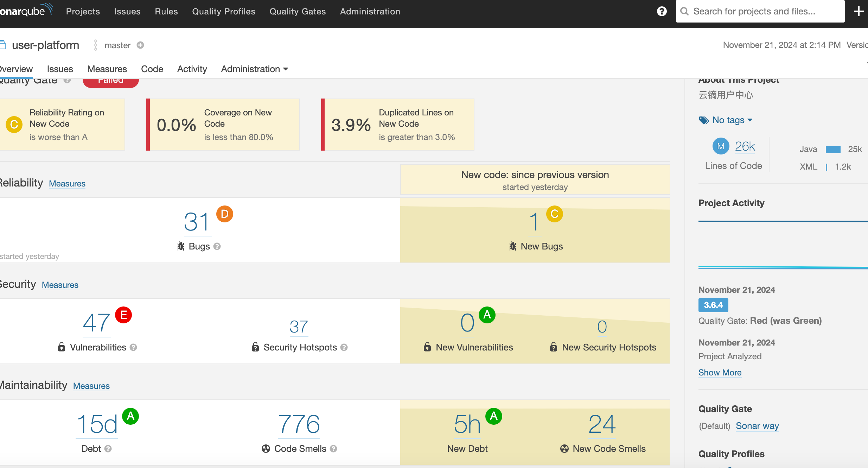868x468 pixels.
Task: Click the user-platform project name
Action: [45, 45]
